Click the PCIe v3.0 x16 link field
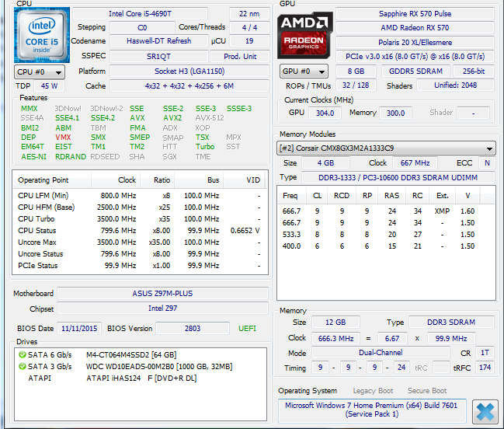Viewport: 504px width, 429px height. tap(415, 57)
